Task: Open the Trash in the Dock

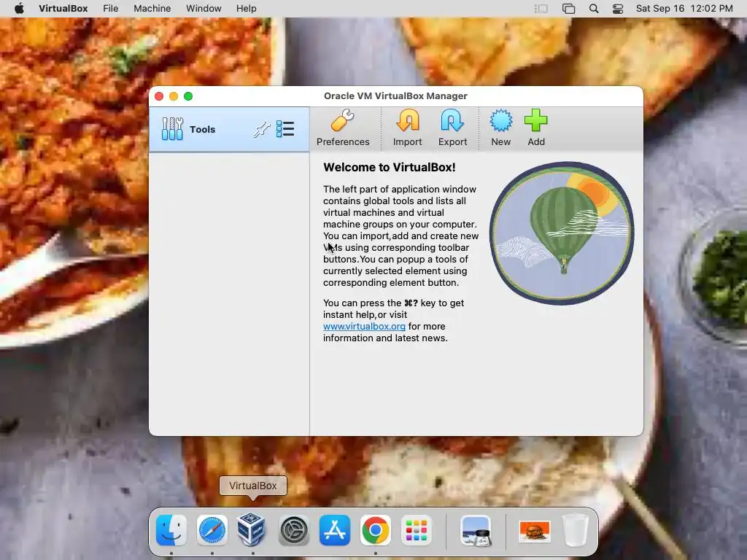Action: tap(576, 530)
